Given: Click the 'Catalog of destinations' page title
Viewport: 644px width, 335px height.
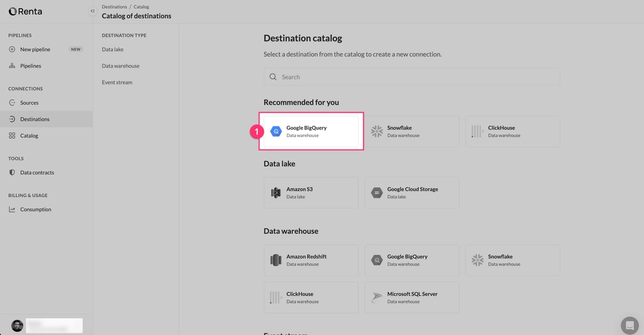Looking at the screenshot, I should 137,16.
